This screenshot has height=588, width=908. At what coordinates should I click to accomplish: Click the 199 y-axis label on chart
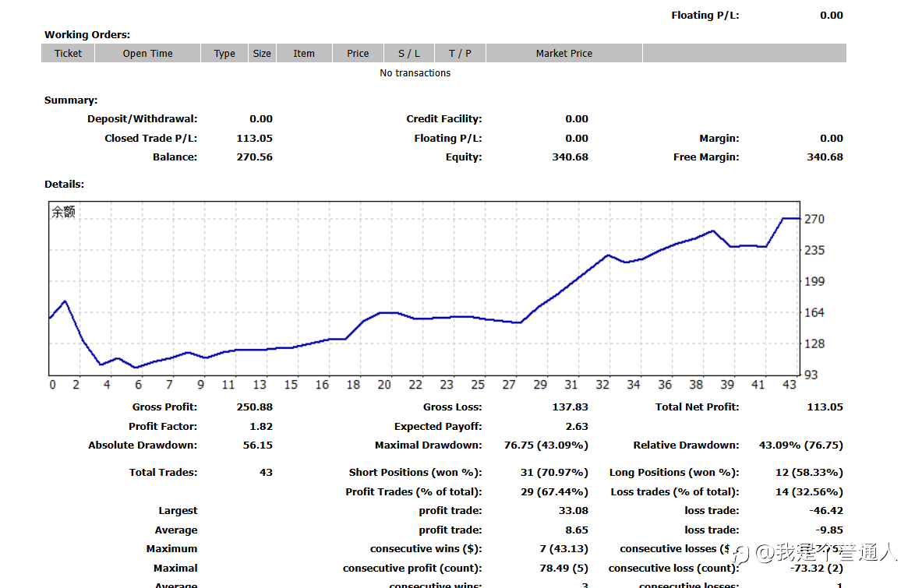tap(814, 281)
